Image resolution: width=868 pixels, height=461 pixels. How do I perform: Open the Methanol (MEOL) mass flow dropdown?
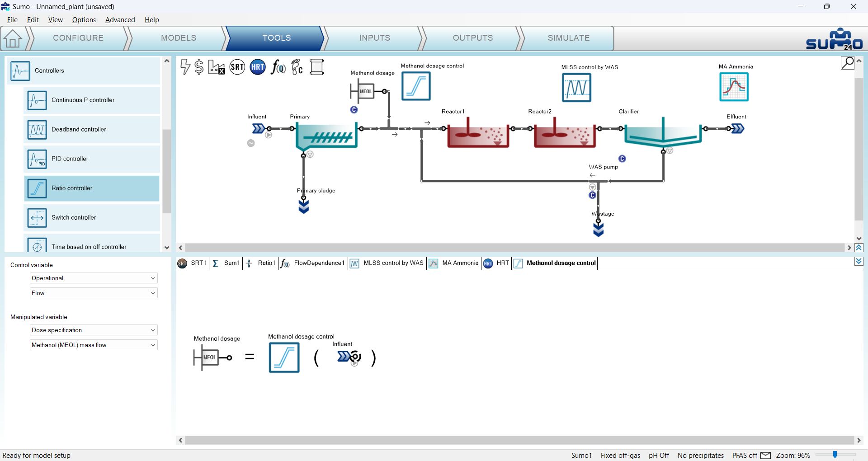click(94, 345)
